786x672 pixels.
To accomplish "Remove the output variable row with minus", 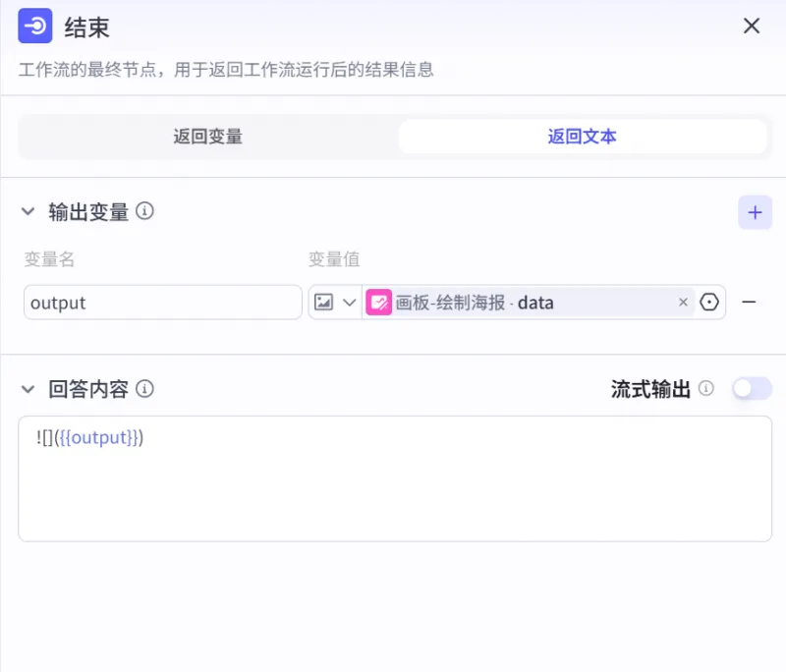I will point(749,303).
